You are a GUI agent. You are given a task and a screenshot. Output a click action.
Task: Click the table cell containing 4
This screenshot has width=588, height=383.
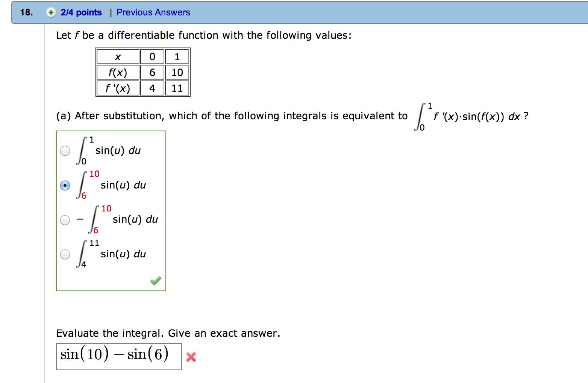[x=152, y=88]
